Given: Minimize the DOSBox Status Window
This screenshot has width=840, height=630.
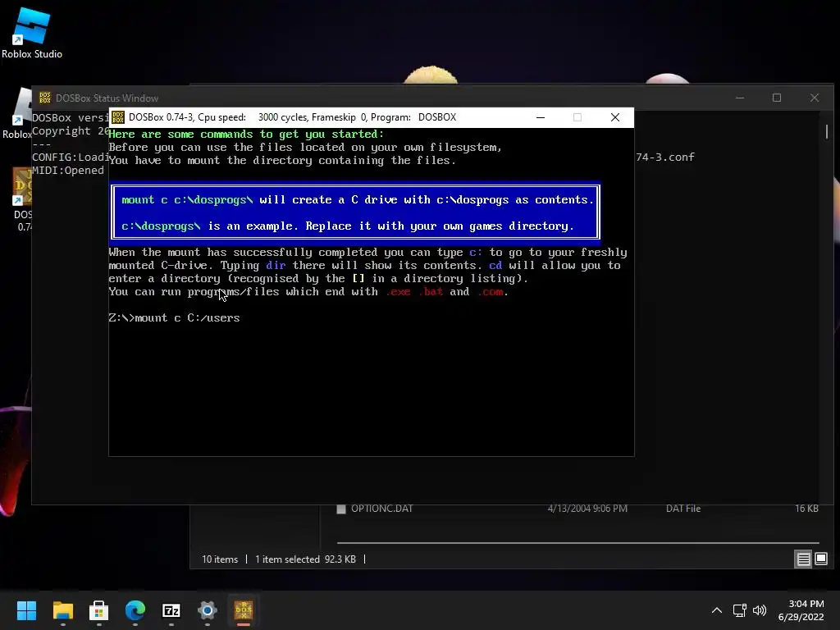Looking at the screenshot, I should (x=740, y=98).
